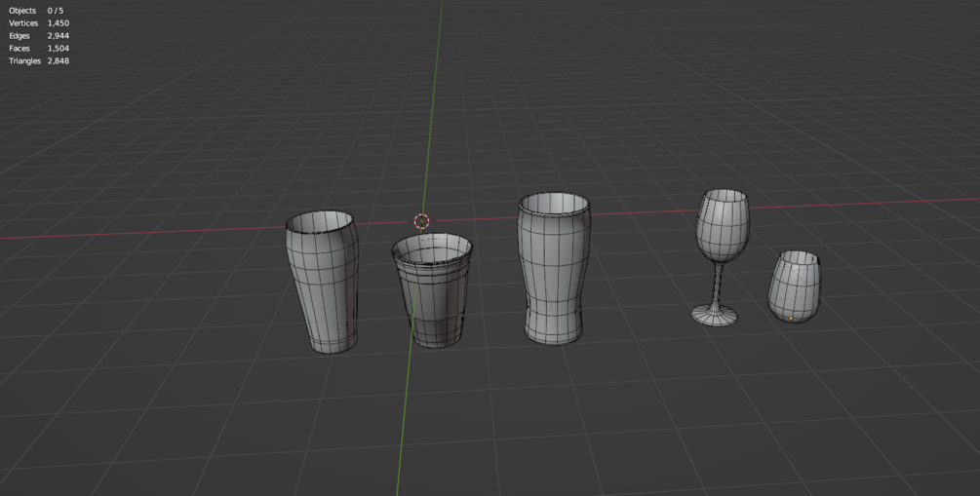Select the ridged plastic cup mesh
Image resolution: width=980 pixels, height=496 pixels.
coord(433,290)
